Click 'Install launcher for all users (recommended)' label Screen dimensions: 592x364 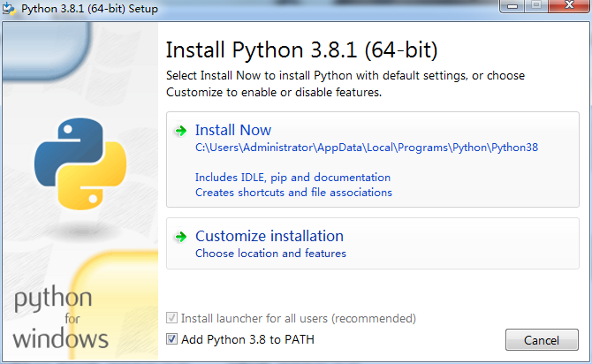(x=299, y=318)
